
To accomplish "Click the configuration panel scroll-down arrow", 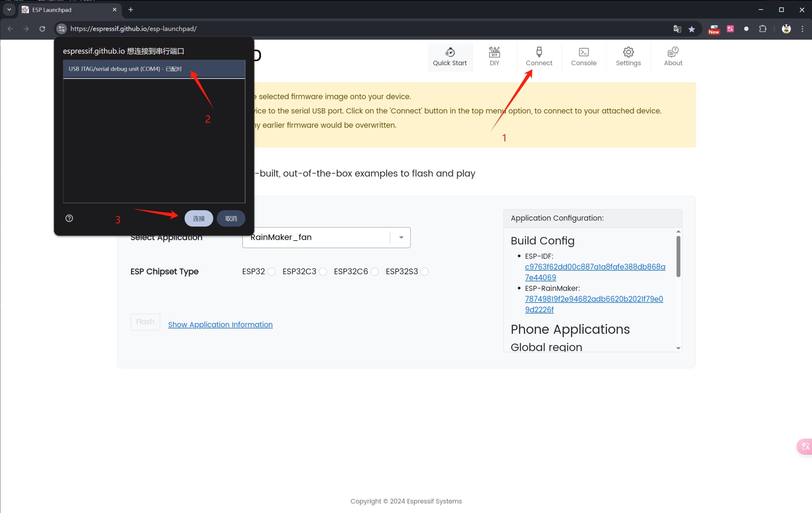I will pos(678,348).
